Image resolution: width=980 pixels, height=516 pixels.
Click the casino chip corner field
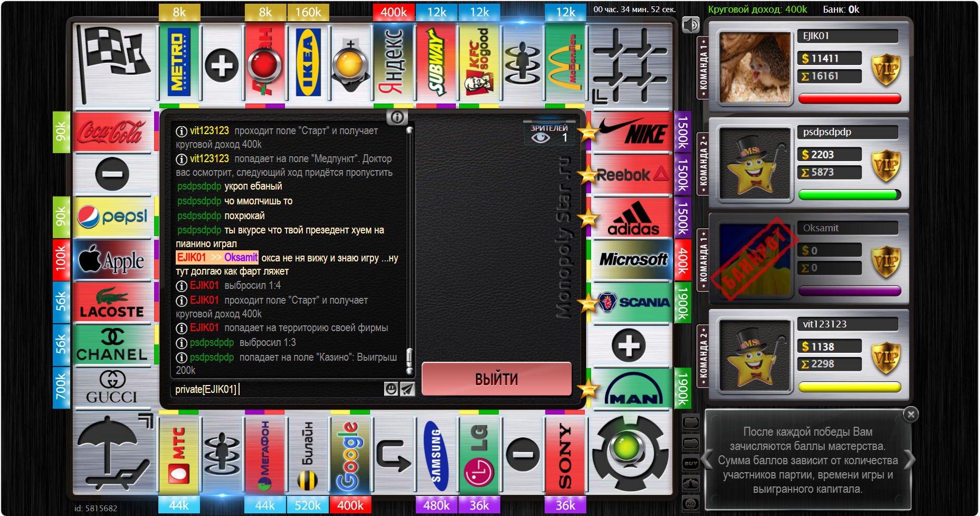point(631,454)
